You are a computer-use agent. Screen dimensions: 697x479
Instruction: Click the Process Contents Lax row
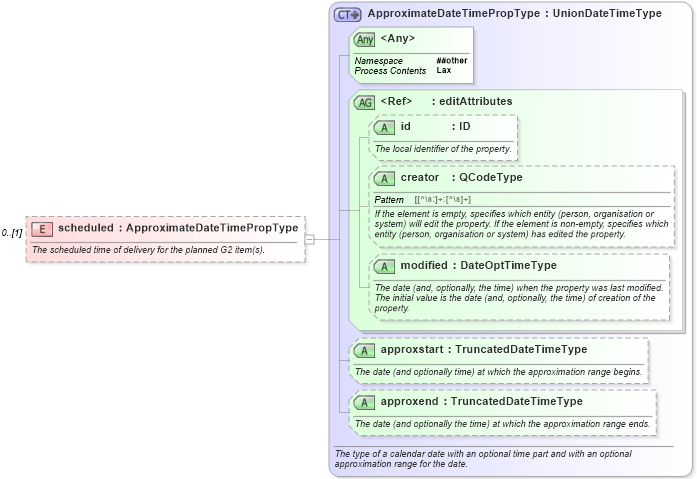click(x=403, y=70)
